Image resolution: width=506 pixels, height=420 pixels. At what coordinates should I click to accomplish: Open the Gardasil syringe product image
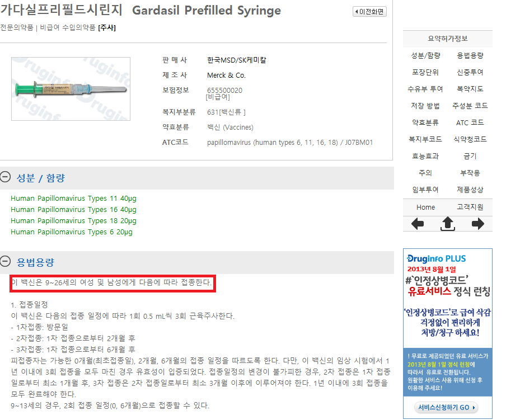(71, 89)
